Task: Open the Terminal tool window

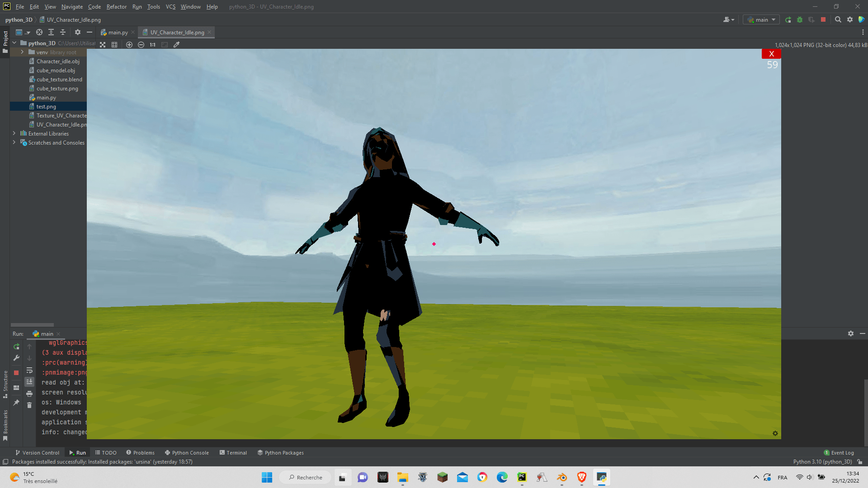Action: [233, 452]
